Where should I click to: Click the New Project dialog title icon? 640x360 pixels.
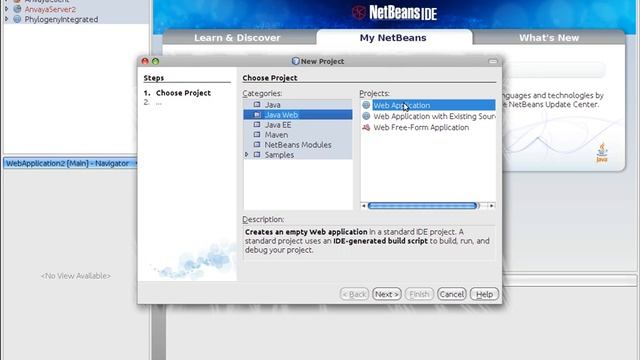(x=296, y=61)
